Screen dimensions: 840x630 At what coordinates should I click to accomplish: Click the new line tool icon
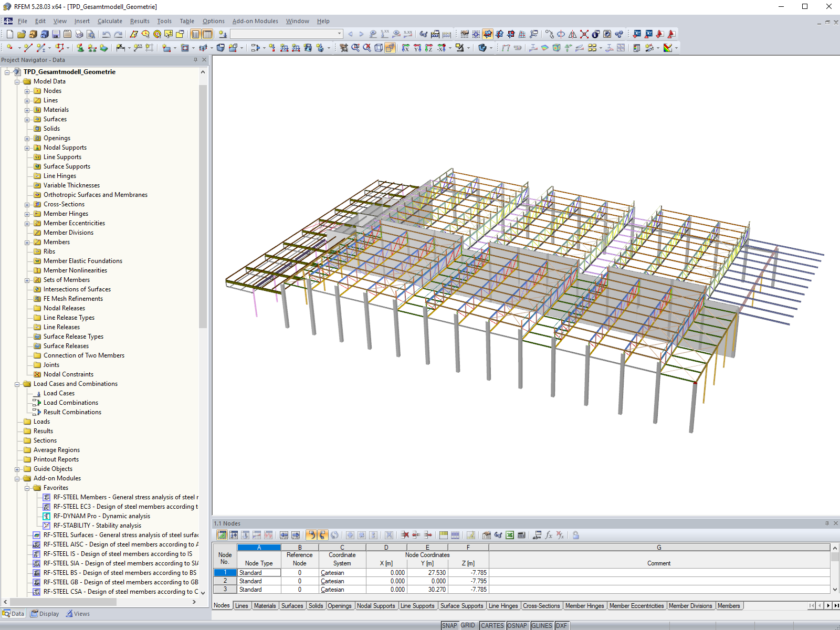coord(28,48)
